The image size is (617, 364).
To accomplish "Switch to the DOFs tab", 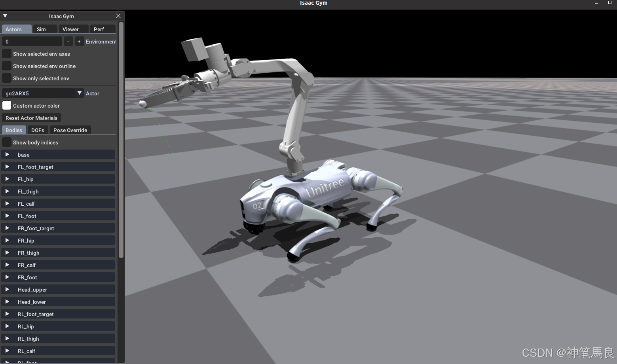I will coord(38,130).
